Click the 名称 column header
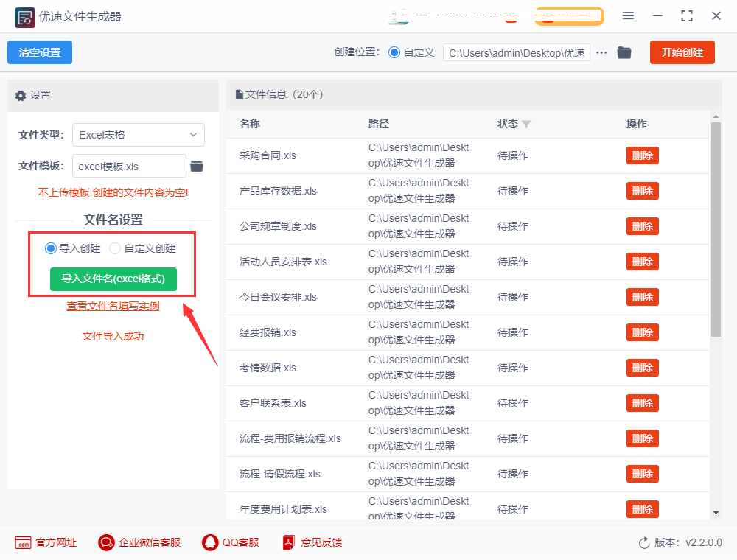 click(x=250, y=124)
